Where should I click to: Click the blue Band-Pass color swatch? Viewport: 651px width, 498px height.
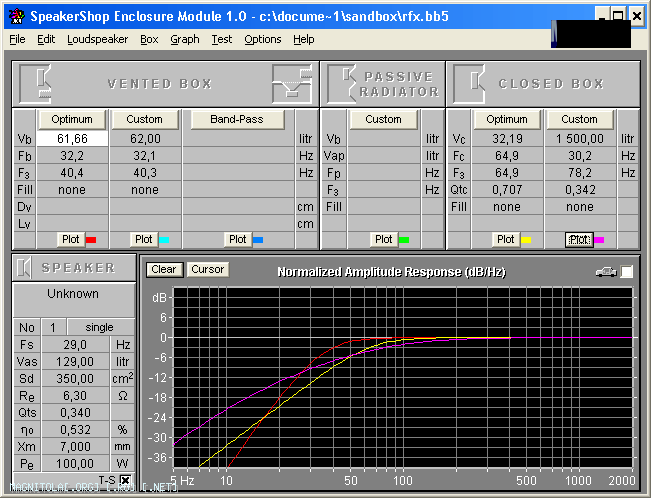pyautogui.click(x=258, y=240)
